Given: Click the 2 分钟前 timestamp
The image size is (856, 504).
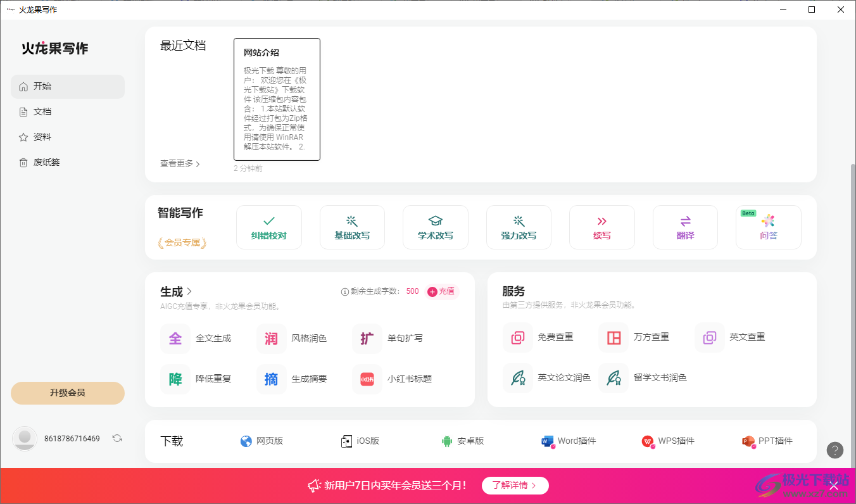Looking at the screenshot, I should [248, 168].
